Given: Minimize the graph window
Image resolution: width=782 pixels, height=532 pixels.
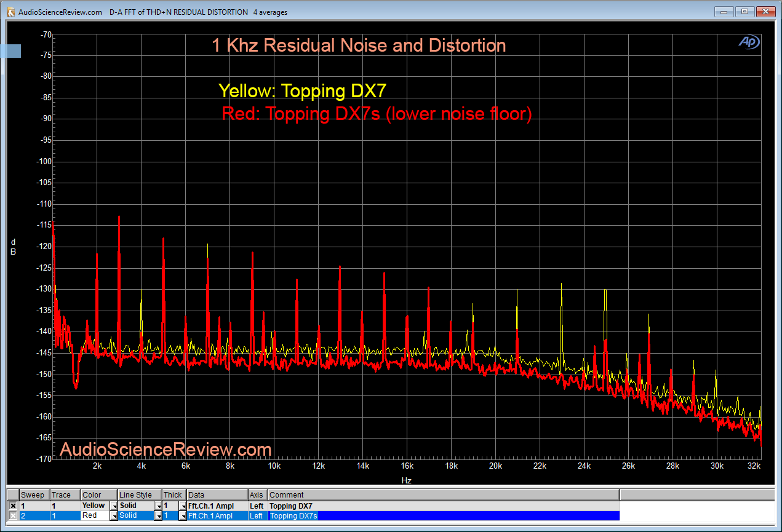Looking at the screenshot, I should click(x=725, y=11).
